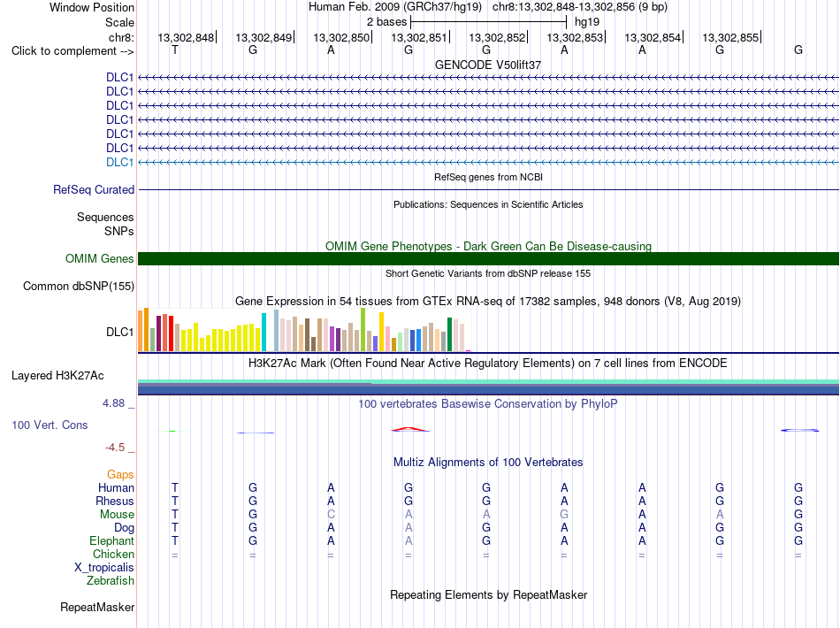Click the orange Gaps label
Viewport: 840px width, 628px height.
click(x=120, y=474)
